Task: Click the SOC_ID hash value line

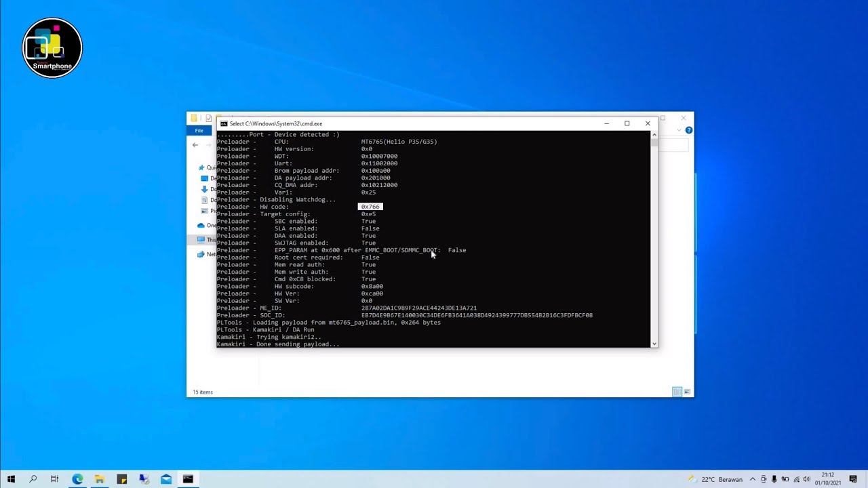Action: point(477,315)
